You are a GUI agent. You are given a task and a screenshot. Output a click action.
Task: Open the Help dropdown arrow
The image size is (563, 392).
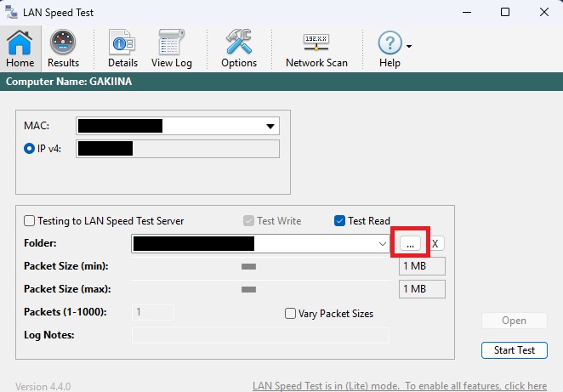pos(409,46)
